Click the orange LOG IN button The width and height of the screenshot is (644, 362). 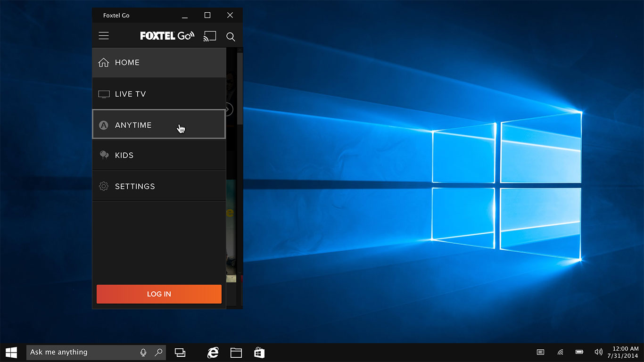click(x=159, y=294)
